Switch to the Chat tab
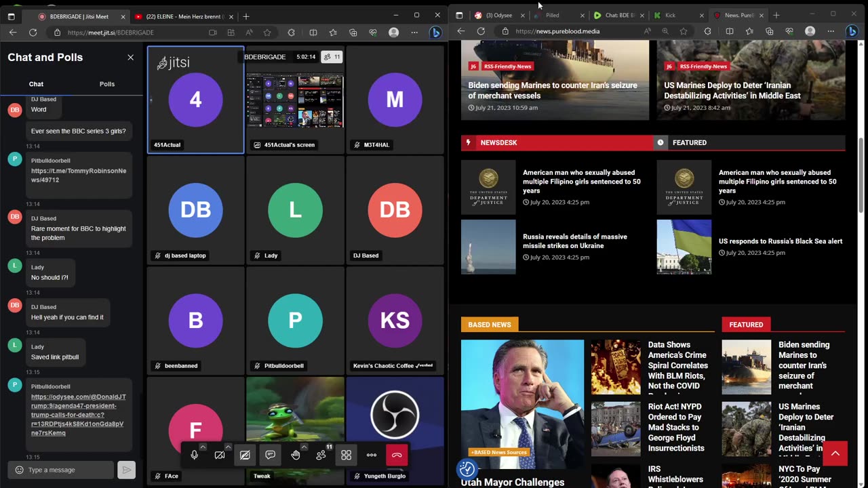Viewport: 868px width, 488px height. point(36,84)
